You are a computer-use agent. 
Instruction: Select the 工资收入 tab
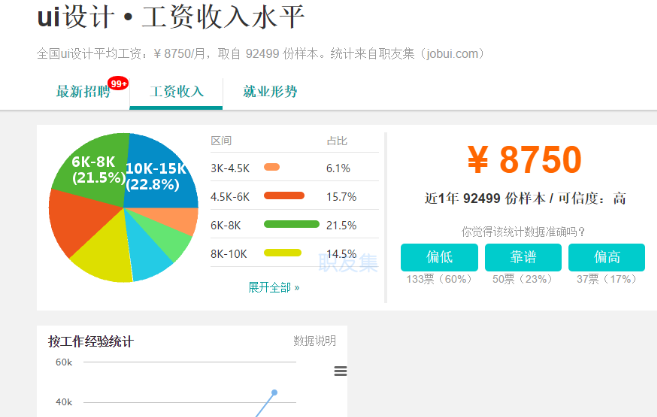[x=176, y=91]
